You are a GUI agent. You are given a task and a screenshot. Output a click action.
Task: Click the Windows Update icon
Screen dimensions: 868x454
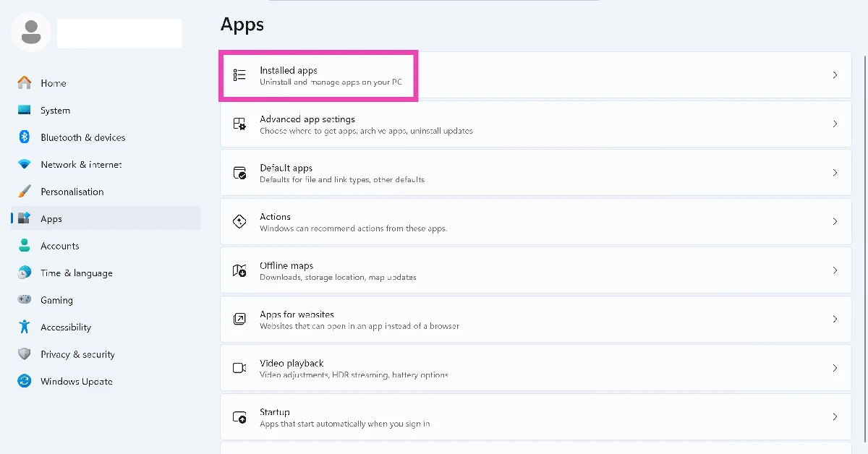[x=25, y=381]
